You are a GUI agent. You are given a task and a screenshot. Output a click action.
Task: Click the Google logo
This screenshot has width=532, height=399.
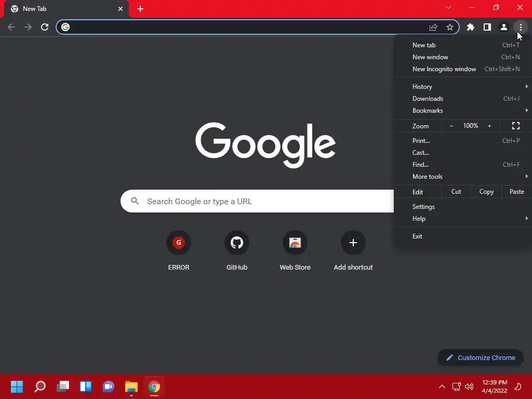tap(265, 145)
